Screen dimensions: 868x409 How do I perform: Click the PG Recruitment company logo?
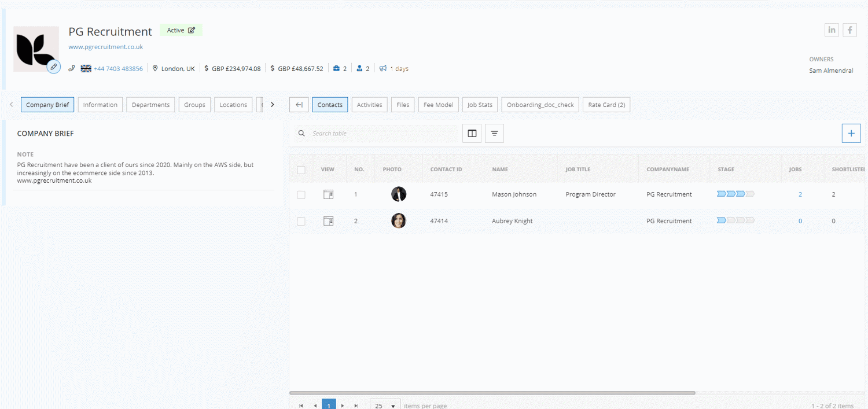[36, 49]
